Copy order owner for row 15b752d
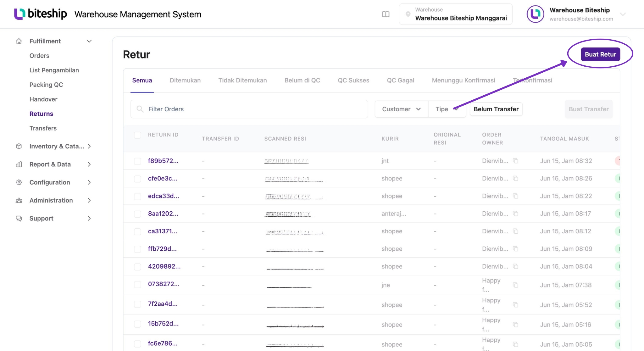The width and height of the screenshot is (644, 351). [x=515, y=325]
